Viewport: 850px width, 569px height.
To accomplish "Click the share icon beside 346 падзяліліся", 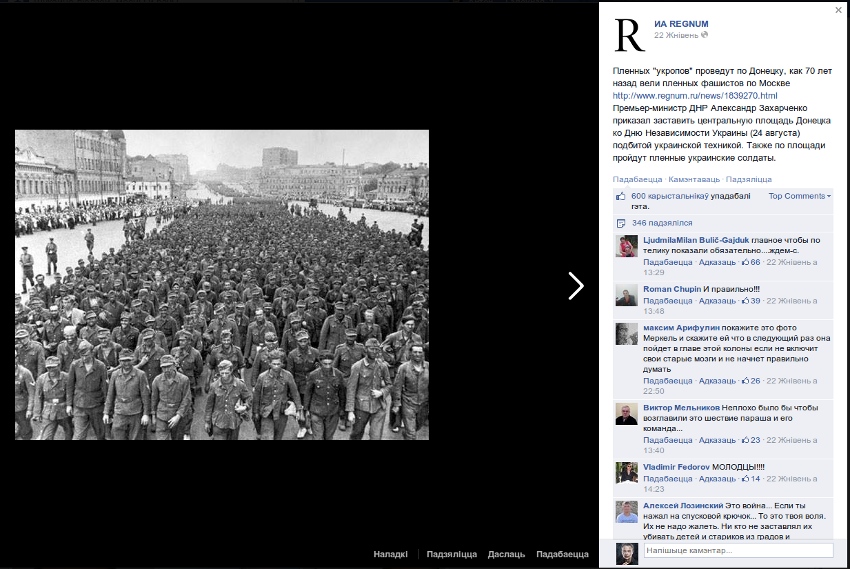I will point(621,223).
